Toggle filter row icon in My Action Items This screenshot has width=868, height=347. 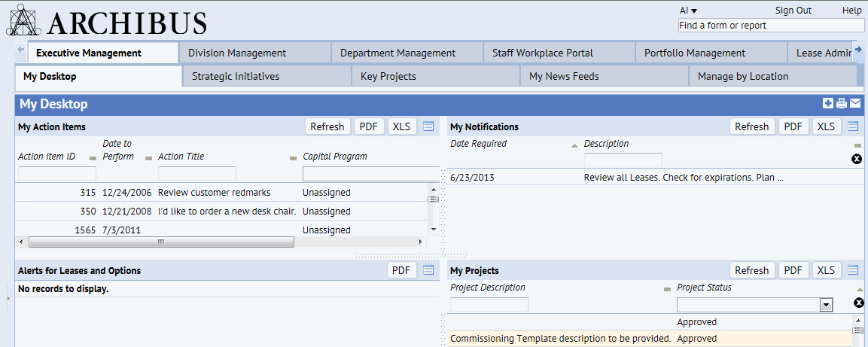[428, 126]
